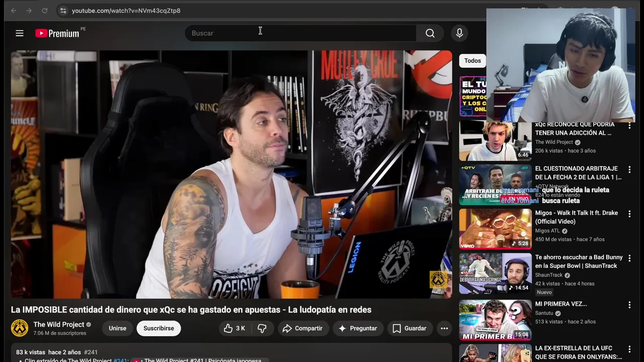This screenshot has height=362, width=644.
Task: Click the magnifying glass search button
Action: click(430, 33)
